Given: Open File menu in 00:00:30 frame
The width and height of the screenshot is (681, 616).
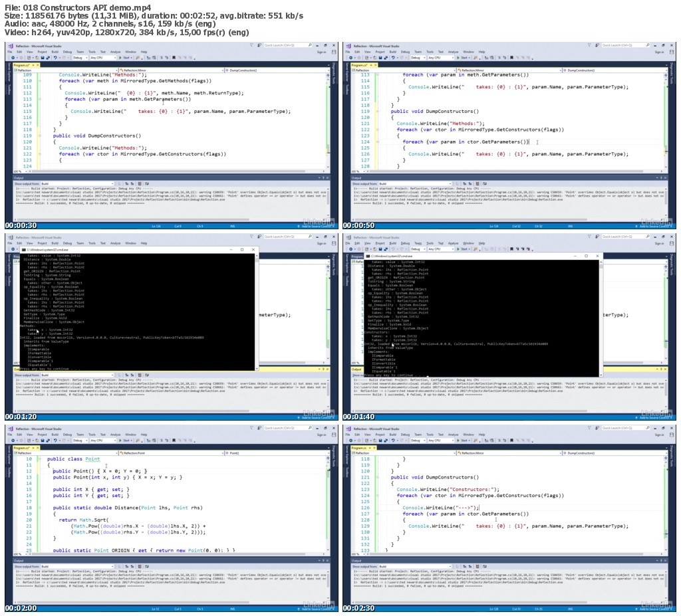Looking at the screenshot, I should pyautogui.click(x=9, y=52).
